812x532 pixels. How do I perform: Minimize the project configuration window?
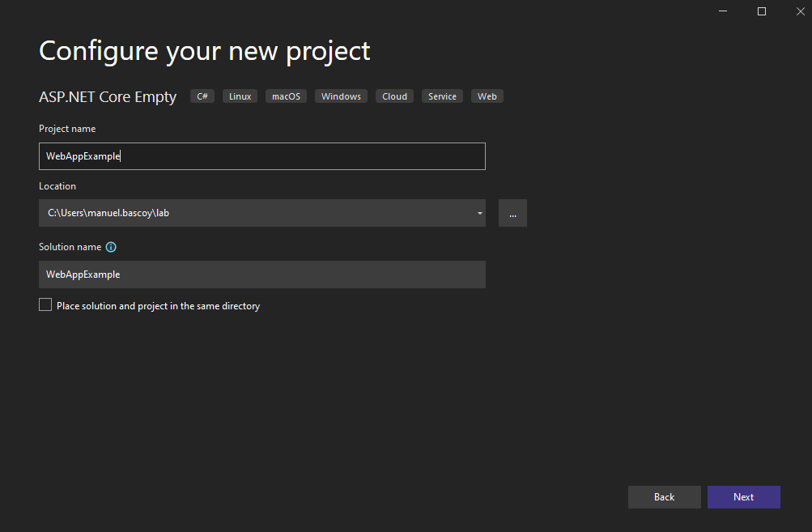723,11
